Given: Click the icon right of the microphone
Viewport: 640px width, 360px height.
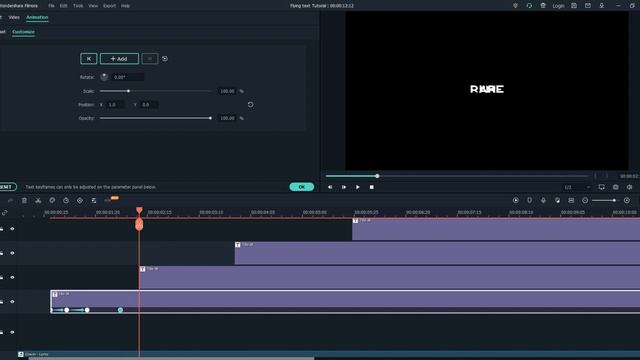Looking at the screenshot, I should click(557, 200).
